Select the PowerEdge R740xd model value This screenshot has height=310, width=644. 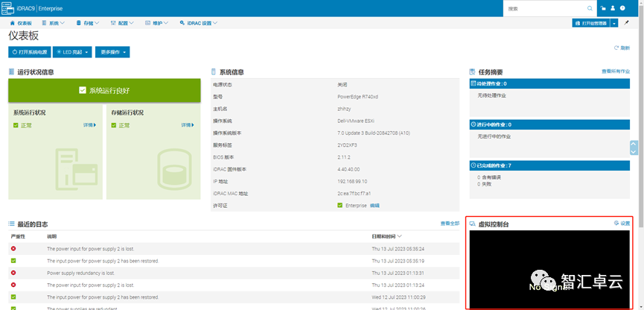tap(357, 97)
